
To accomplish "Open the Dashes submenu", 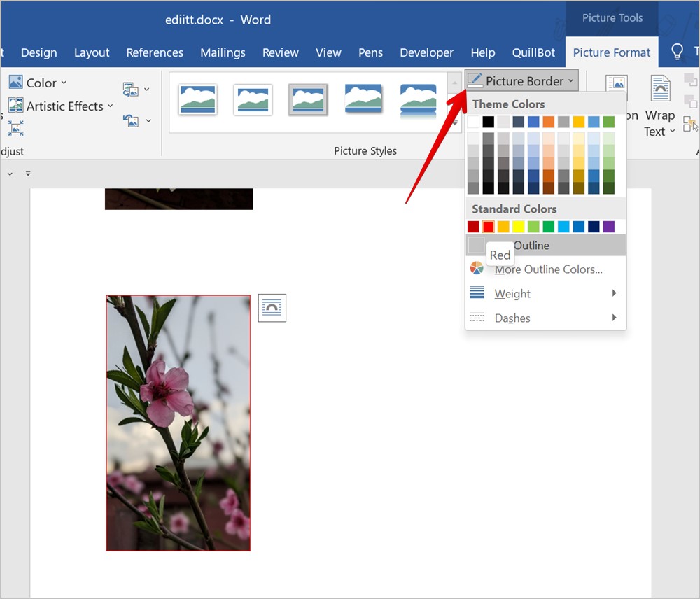I will coord(545,318).
